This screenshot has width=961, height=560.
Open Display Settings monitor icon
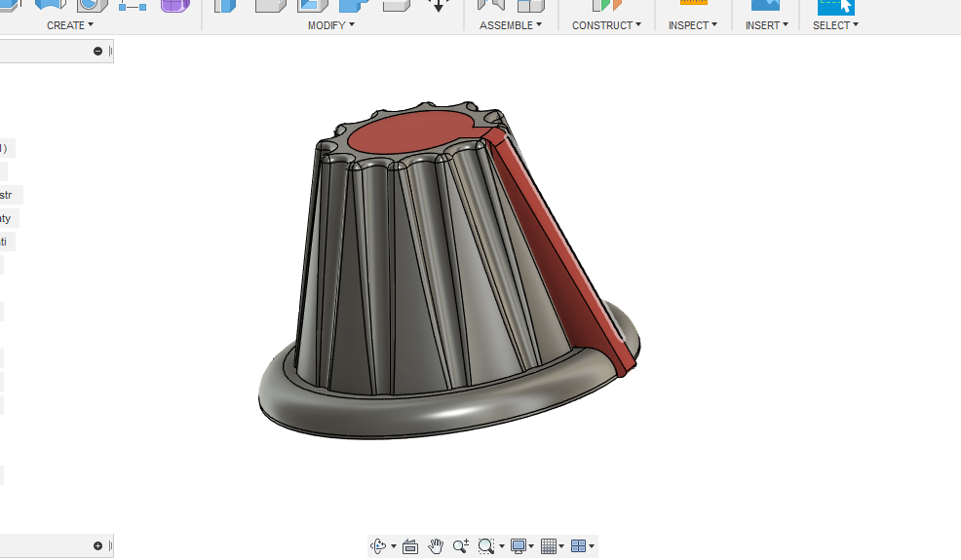click(519, 546)
